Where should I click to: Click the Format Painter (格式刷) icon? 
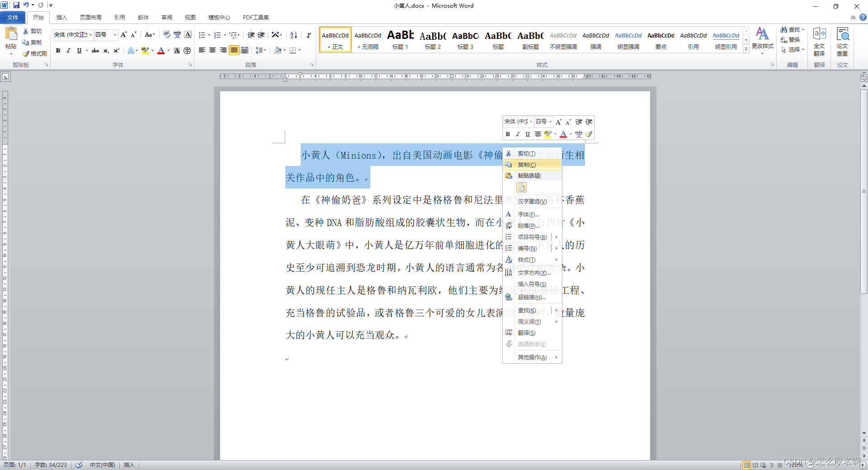26,53
